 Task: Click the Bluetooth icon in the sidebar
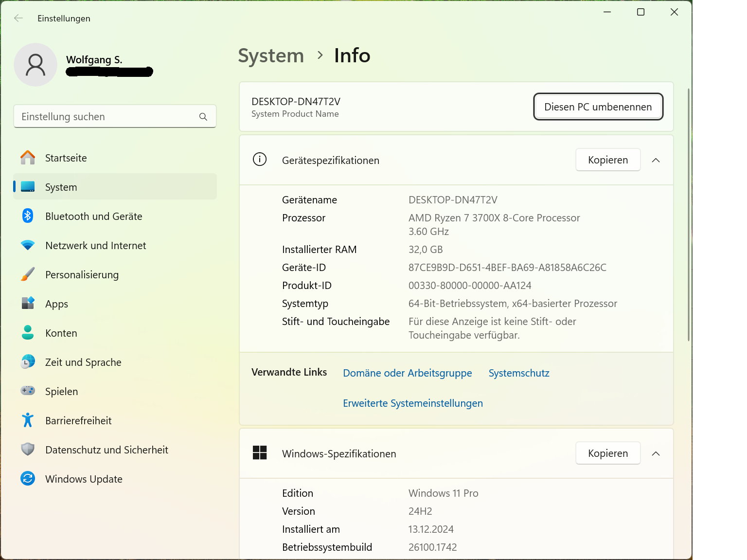(28, 216)
